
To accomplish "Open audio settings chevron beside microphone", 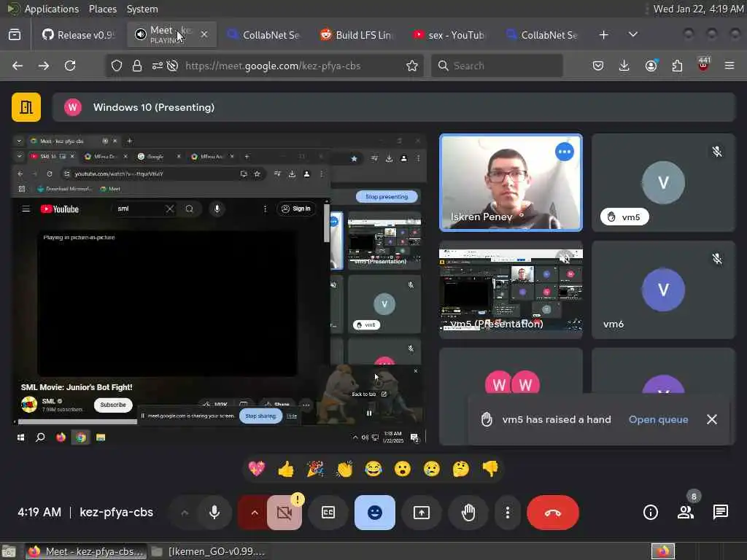I will point(185,513).
